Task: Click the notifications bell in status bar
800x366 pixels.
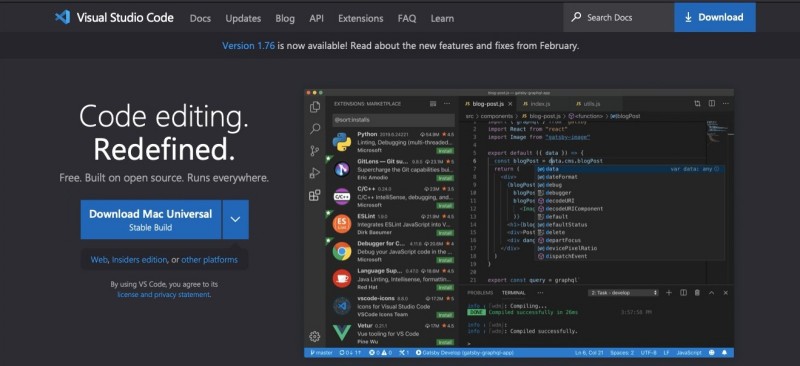Action: coord(724,353)
